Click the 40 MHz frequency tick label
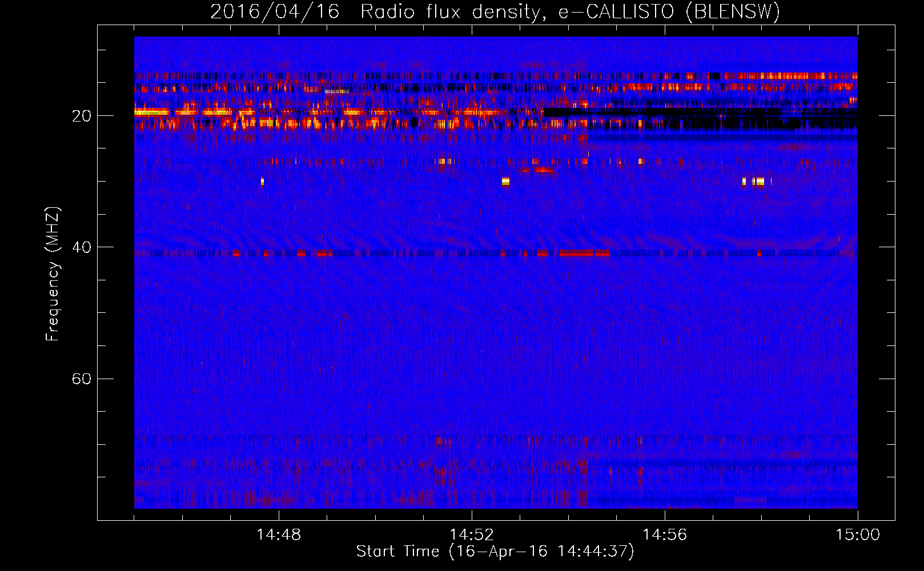The image size is (924, 571). click(x=81, y=247)
